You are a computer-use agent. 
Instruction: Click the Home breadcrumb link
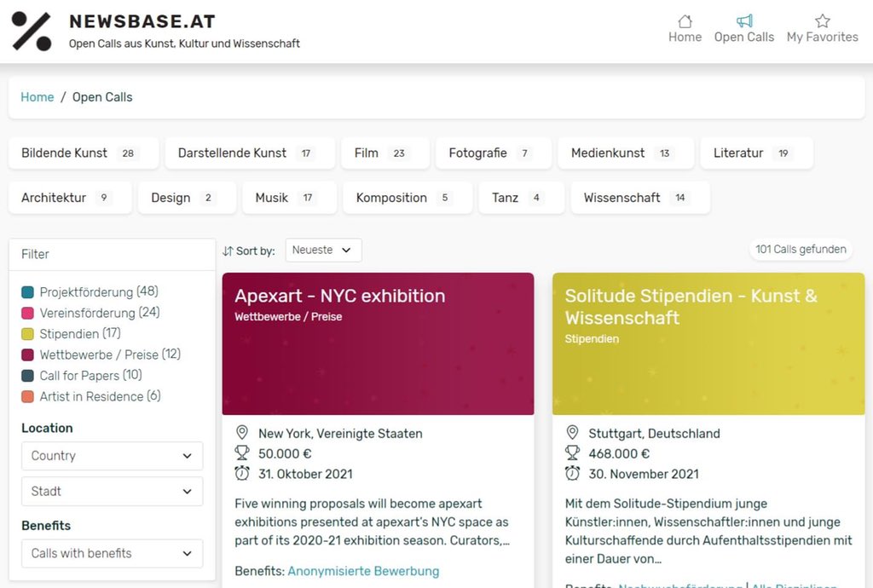[38, 97]
